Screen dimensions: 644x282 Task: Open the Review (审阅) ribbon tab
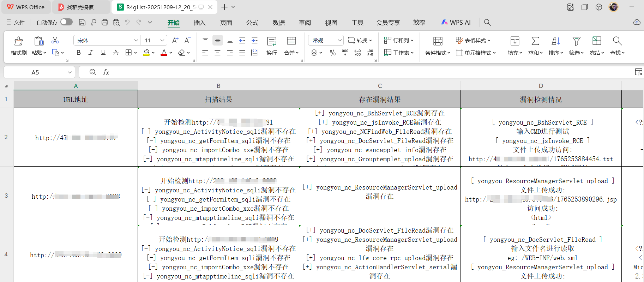point(305,23)
